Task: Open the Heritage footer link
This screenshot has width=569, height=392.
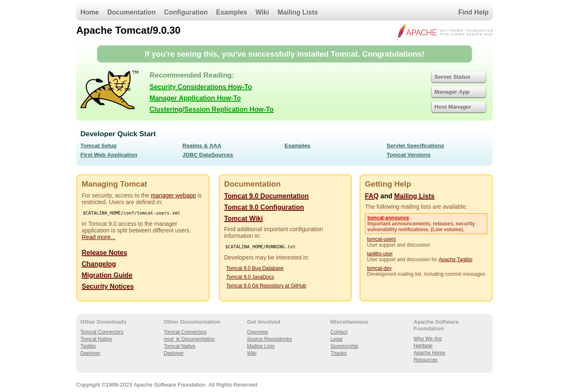Action: pyautogui.click(x=423, y=346)
